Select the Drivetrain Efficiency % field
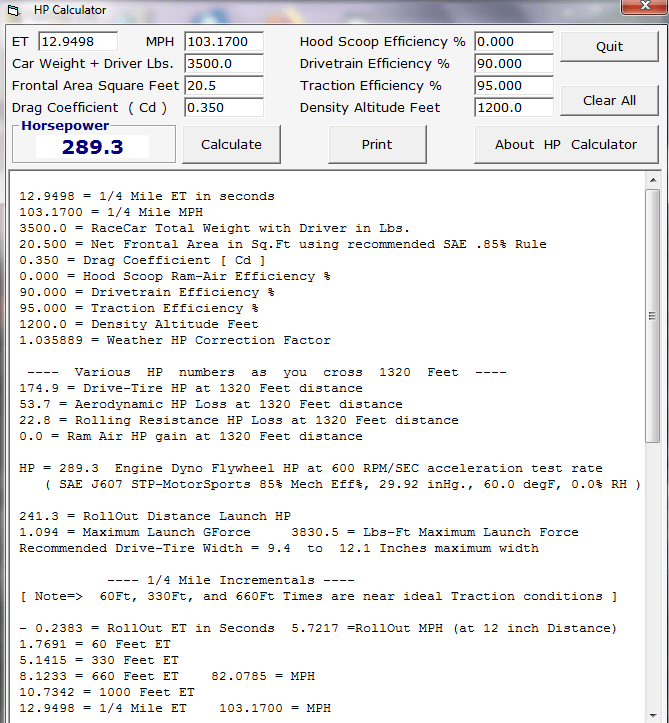 click(x=514, y=64)
